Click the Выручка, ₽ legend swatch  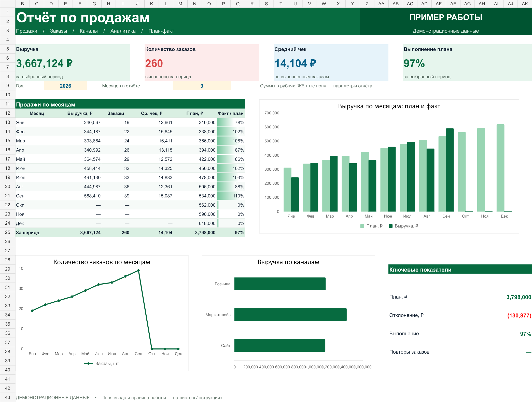point(391,226)
